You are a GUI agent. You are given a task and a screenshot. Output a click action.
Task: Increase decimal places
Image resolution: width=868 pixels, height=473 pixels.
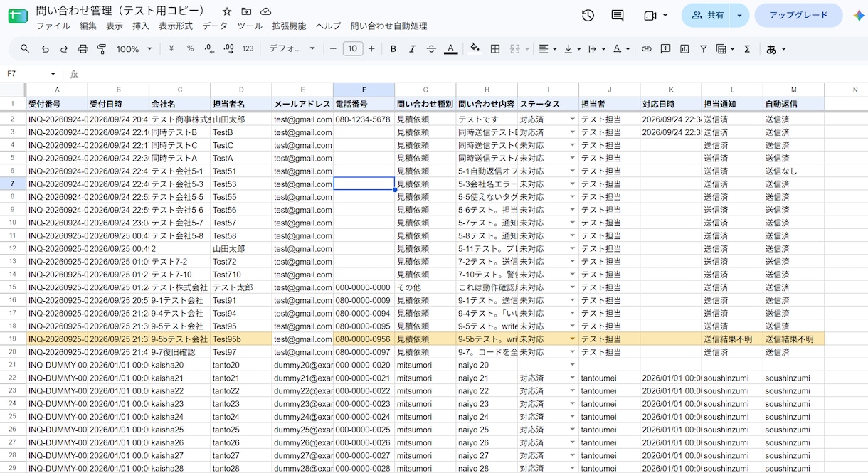coord(228,49)
